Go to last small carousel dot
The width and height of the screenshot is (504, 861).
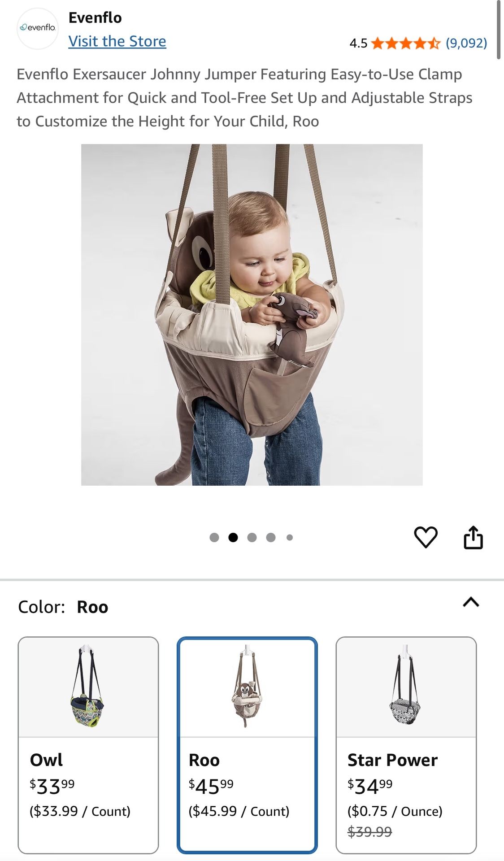(290, 537)
